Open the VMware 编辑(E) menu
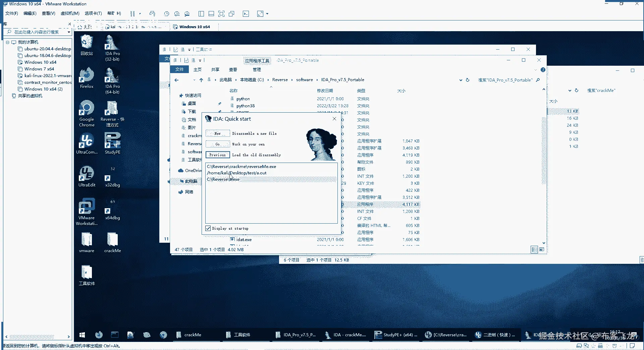The width and height of the screenshot is (644, 350). pos(30,13)
